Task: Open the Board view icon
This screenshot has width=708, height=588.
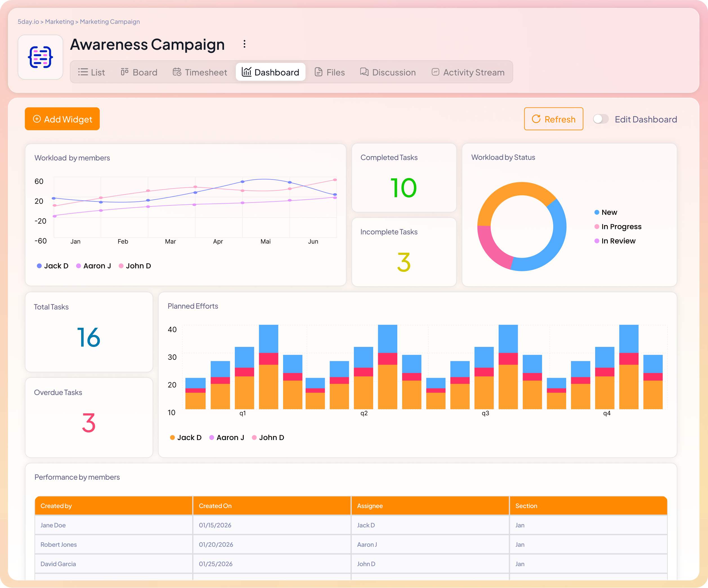Action: (124, 71)
